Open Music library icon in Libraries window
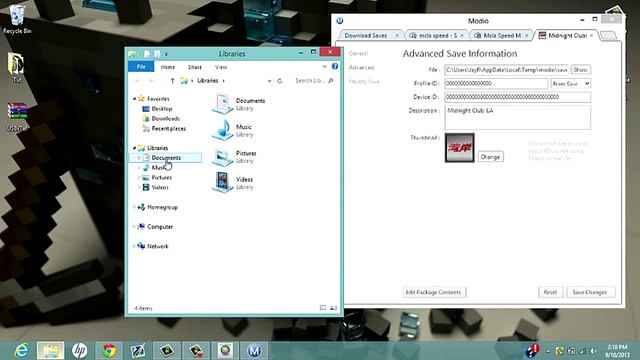This screenshot has width=640, height=360. tap(222, 130)
